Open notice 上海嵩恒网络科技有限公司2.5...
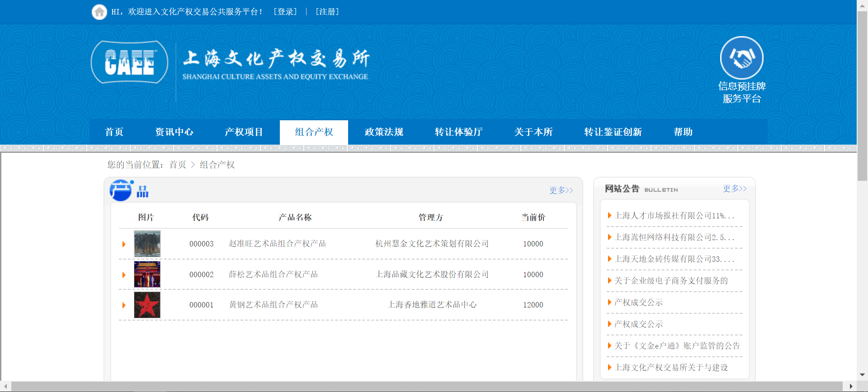The image size is (868, 392). click(x=675, y=237)
